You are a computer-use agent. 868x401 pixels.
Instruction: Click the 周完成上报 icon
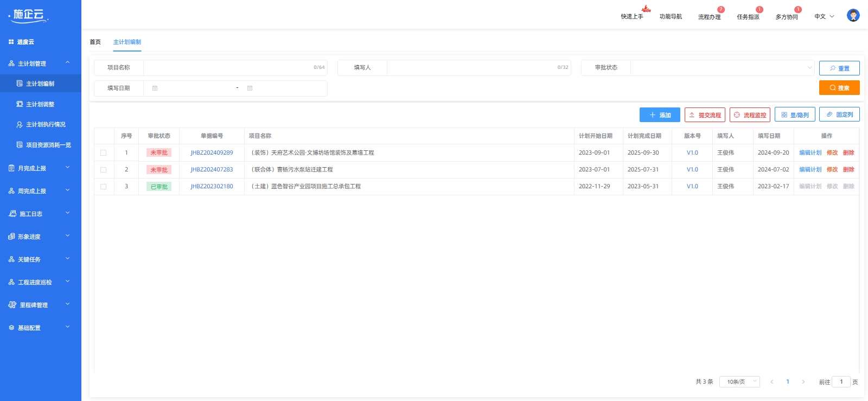point(11,191)
